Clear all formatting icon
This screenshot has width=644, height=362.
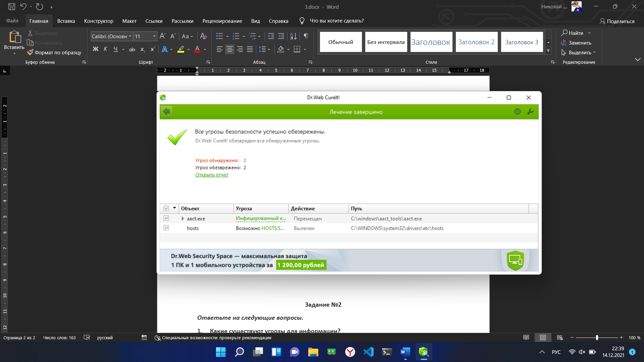[203, 36]
